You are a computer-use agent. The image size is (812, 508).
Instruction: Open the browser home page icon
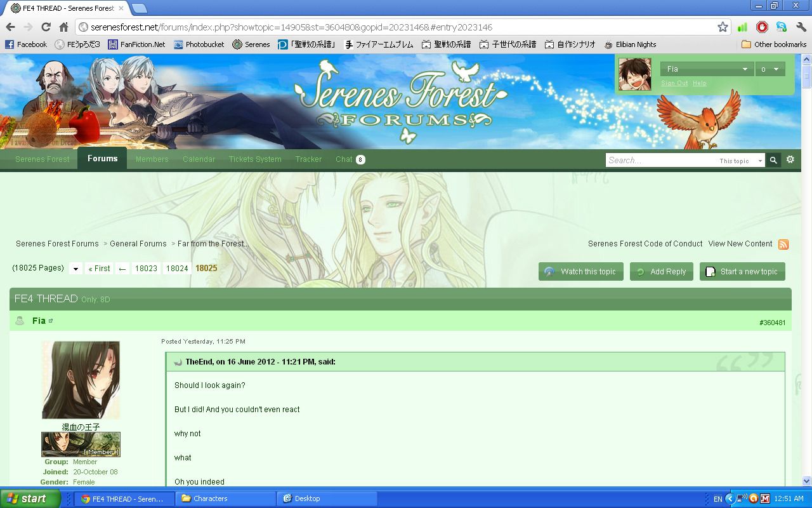[63, 27]
